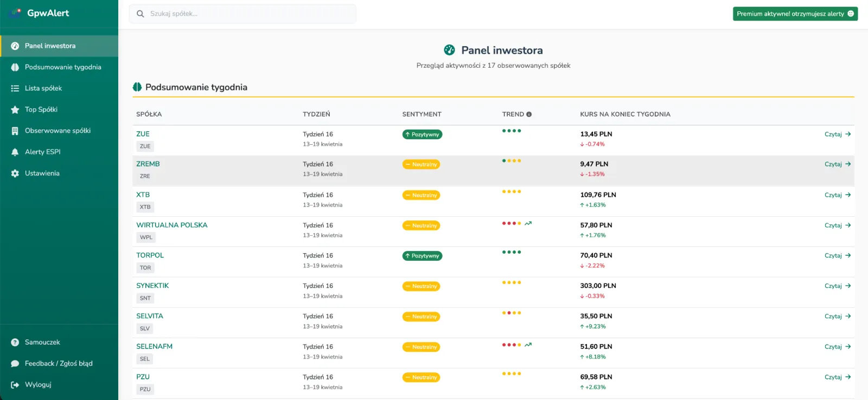Click the Ustawienia gear icon
This screenshot has width=868, height=400.
pyautogui.click(x=15, y=173)
